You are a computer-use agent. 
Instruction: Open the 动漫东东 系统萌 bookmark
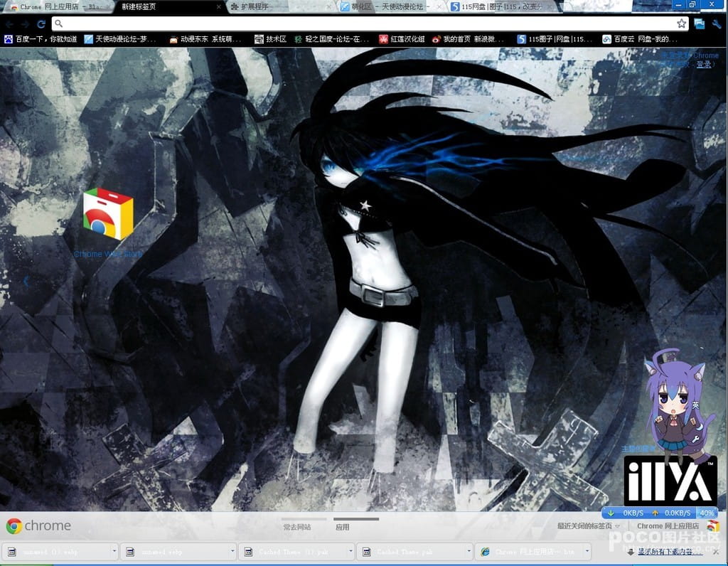pyautogui.click(x=205, y=40)
